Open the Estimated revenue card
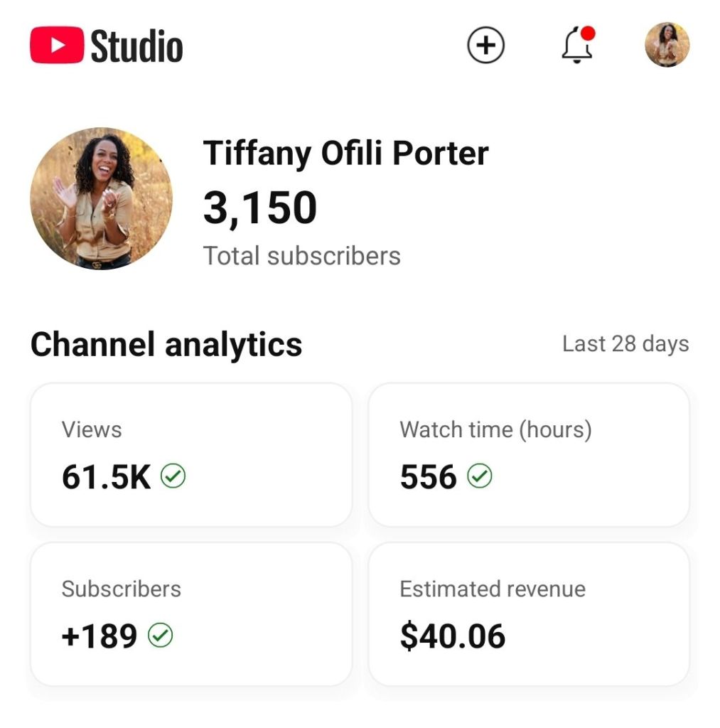This screenshot has height=728, width=720. tap(528, 614)
